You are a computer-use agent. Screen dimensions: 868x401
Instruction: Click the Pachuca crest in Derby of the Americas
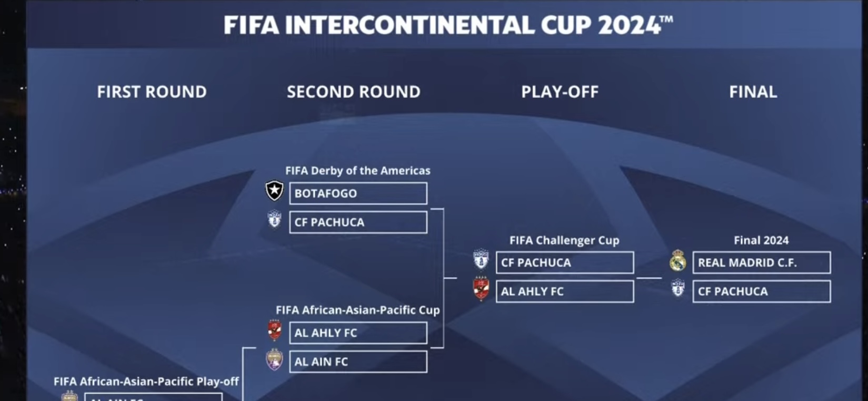(x=274, y=219)
